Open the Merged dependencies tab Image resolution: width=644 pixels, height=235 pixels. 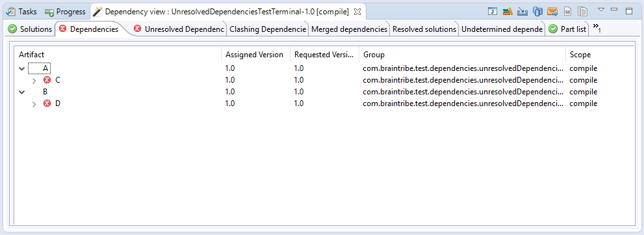tap(349, 29)
